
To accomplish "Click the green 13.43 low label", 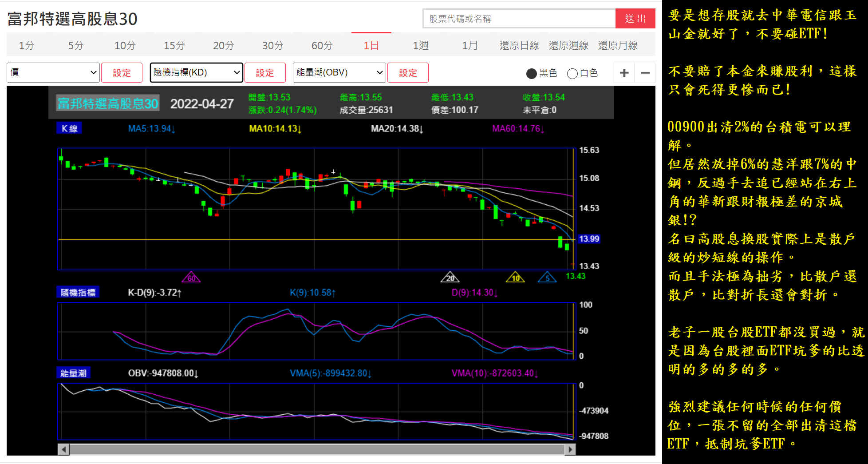I will [576, 276].
